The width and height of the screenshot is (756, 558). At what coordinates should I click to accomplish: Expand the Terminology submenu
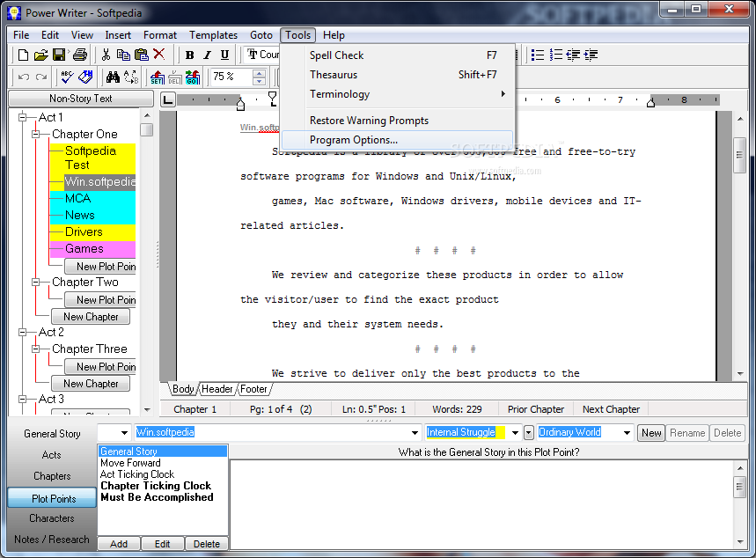pos(399,94)
